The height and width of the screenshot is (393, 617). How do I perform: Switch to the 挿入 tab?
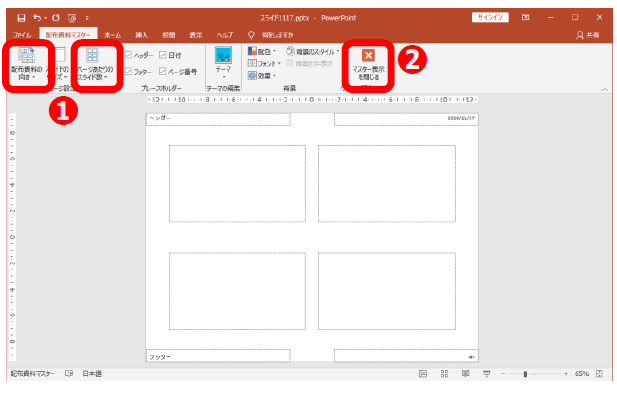pos(141,35)
